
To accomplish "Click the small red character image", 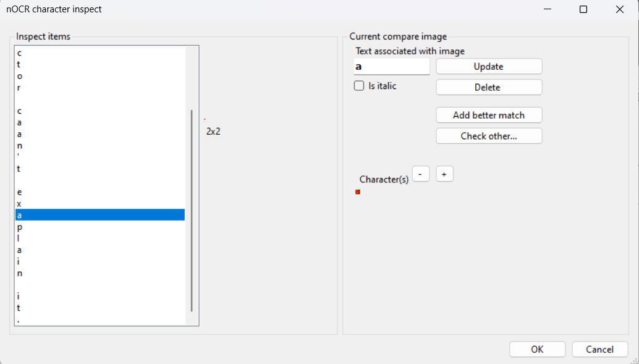I will click(358, 192).
